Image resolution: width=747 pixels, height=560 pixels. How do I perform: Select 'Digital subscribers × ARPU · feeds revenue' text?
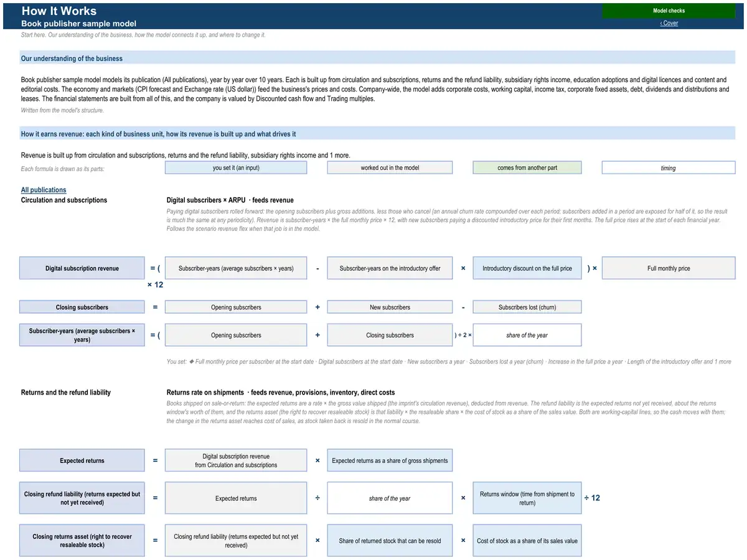pyautogui.click(x=230, y=200)
